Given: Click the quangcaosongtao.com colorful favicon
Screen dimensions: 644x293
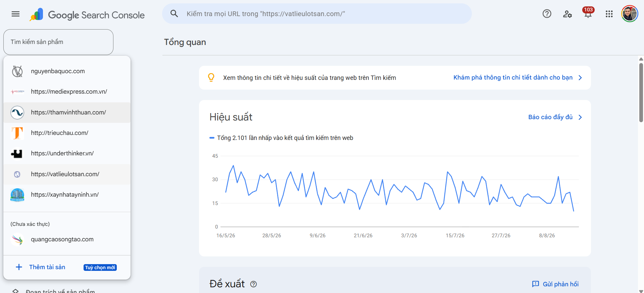Looking at the screenshot, I should coord(17,239).
